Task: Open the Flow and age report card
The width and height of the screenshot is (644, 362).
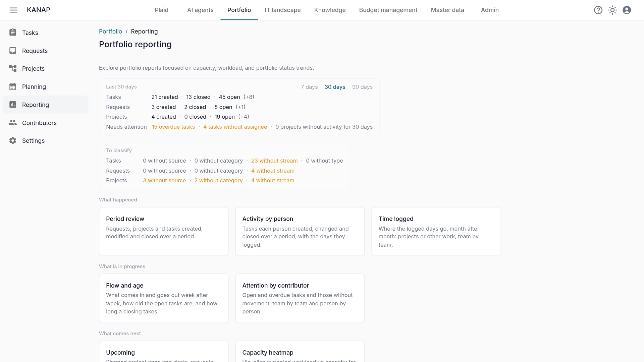Action: pyautogui.click(x=164, y=298)
